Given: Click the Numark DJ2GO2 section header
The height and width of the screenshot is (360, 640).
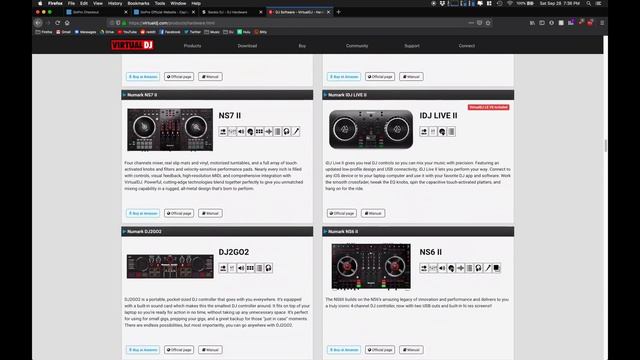Looking at the screenshot, I should (217, 231).
